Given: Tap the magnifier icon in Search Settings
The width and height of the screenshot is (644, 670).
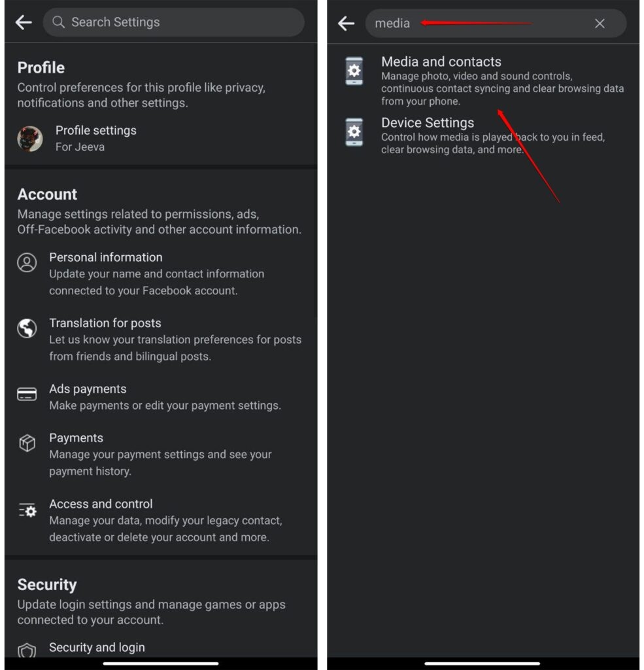Looking at the screenshot, I should [x=58, y=22].
